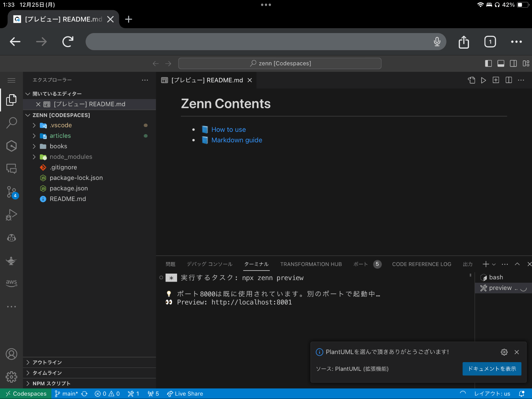Dismiss the PlantUML notification

[517, 352]
